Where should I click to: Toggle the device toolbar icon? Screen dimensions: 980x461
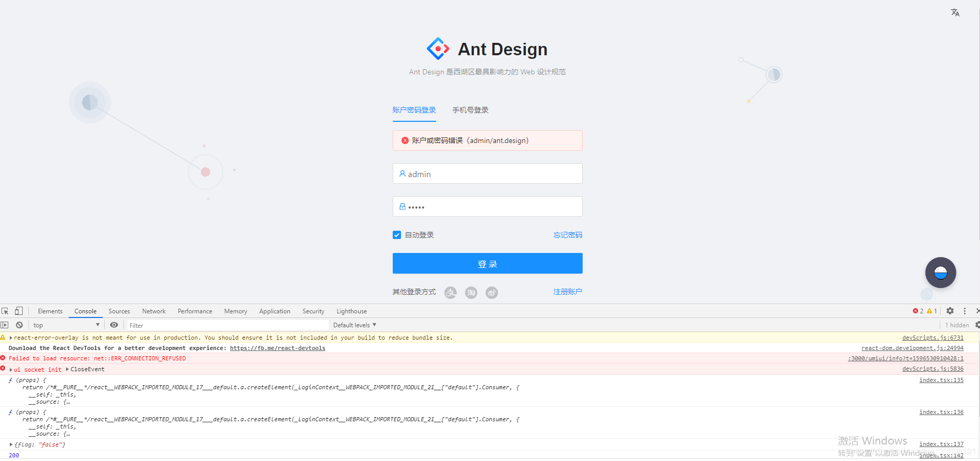tap(19, 311)
